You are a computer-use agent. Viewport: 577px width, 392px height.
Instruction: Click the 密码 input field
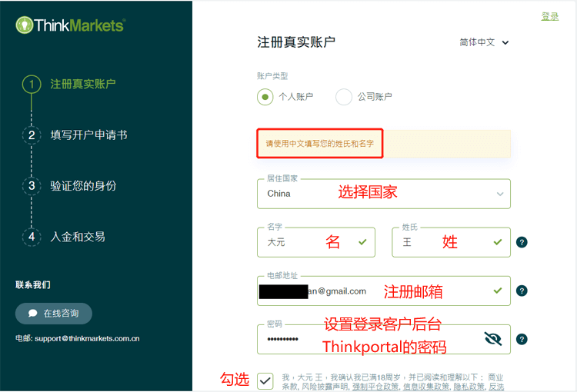(x=383, y=339)
